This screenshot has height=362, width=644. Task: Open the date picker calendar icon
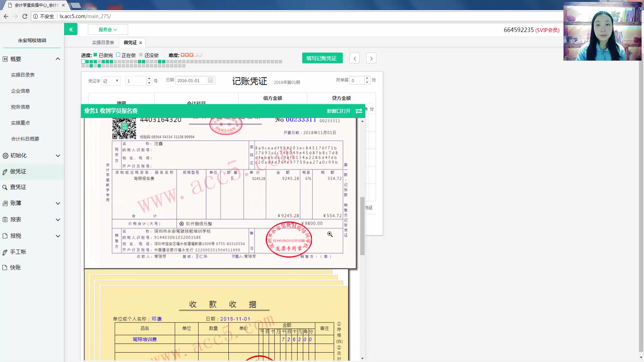[x=210, y=80]
